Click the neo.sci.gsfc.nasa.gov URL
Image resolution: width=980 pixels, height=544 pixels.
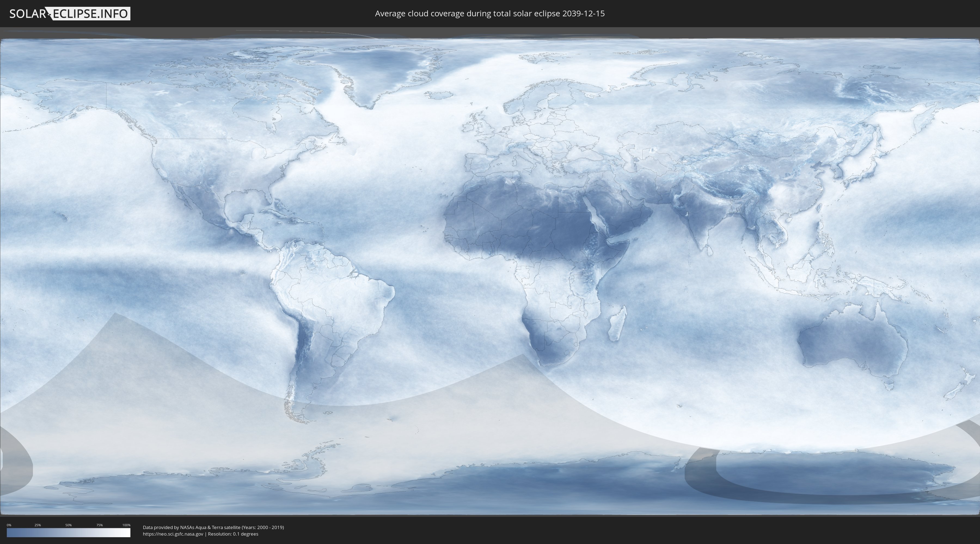point(173,534)
